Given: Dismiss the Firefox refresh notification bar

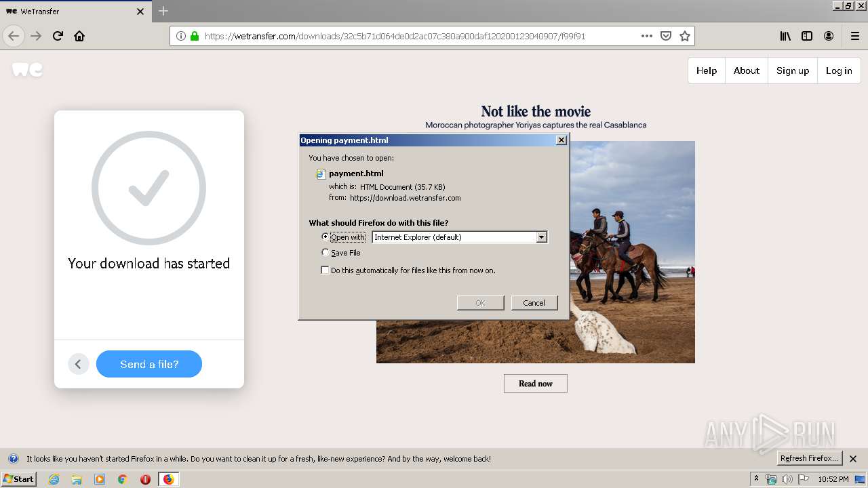Looking at the screenshot, I should pyautogui.click(x=853, y=459).
